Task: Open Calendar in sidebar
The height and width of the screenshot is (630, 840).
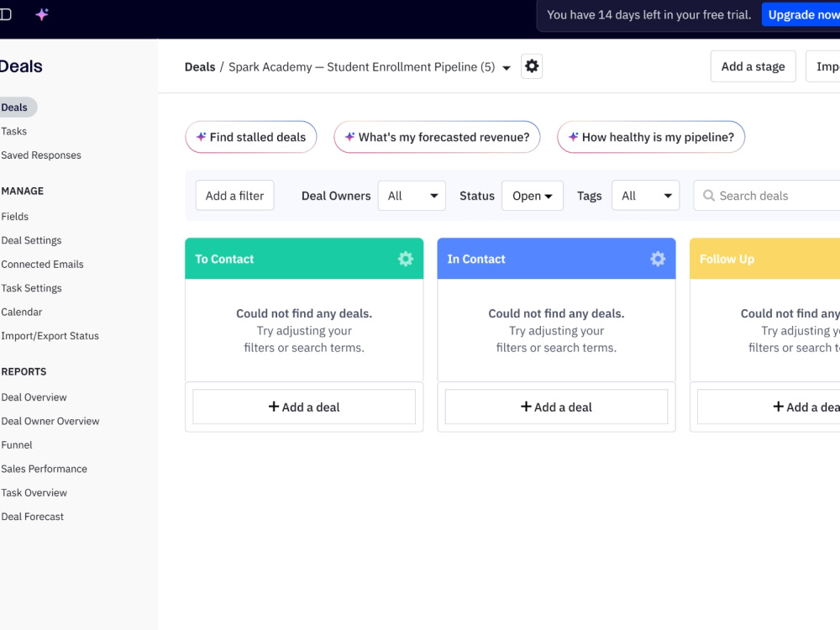Action: (x=22, y=312)
